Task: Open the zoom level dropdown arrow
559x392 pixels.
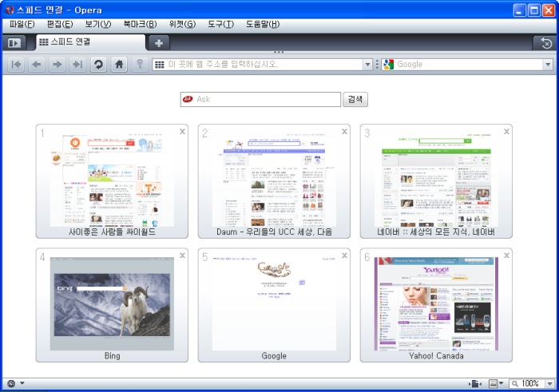Action: [x=549, y=383]
